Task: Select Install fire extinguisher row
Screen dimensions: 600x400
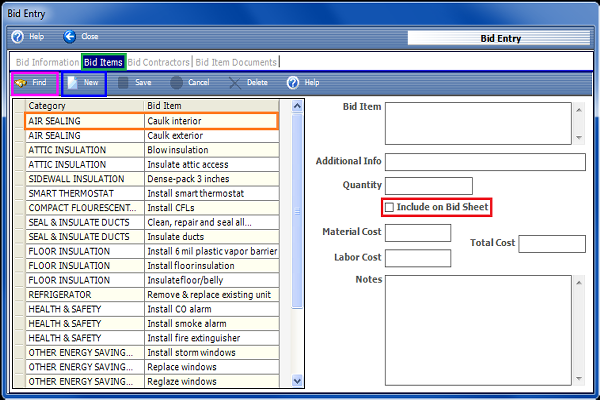Action: (152, 338)
